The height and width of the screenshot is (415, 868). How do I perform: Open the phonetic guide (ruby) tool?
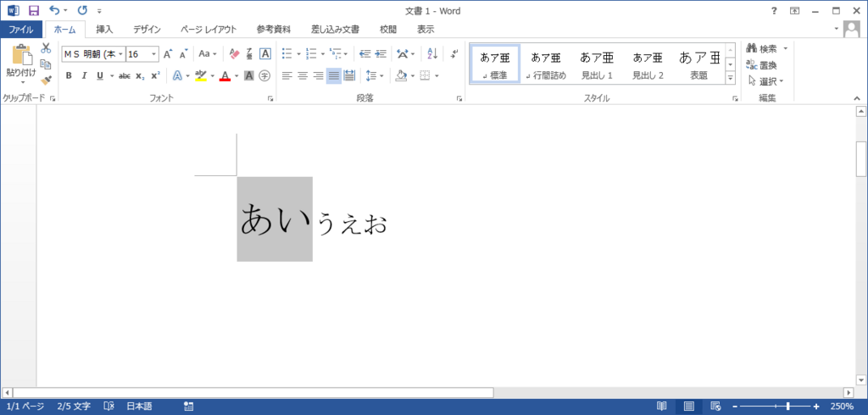coord(249,53)
